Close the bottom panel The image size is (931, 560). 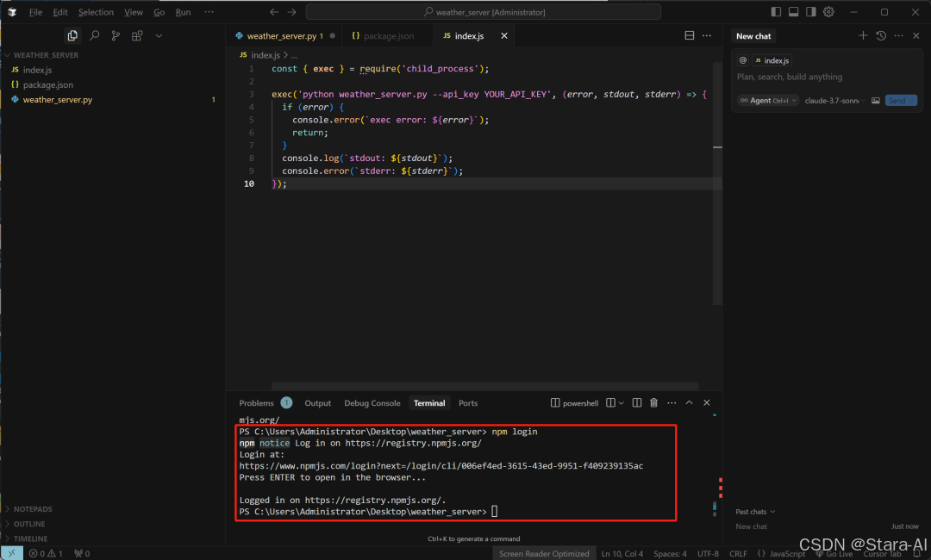click(707, 403)
